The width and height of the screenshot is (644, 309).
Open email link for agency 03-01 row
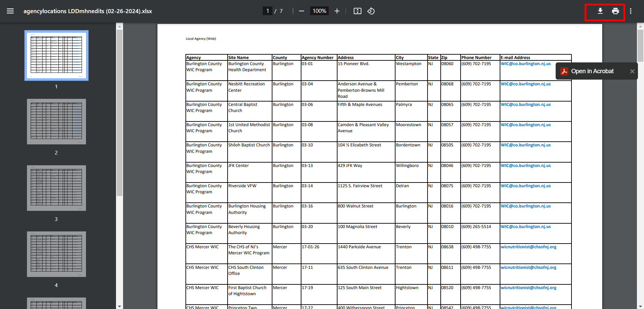click(x=526, y=64)
